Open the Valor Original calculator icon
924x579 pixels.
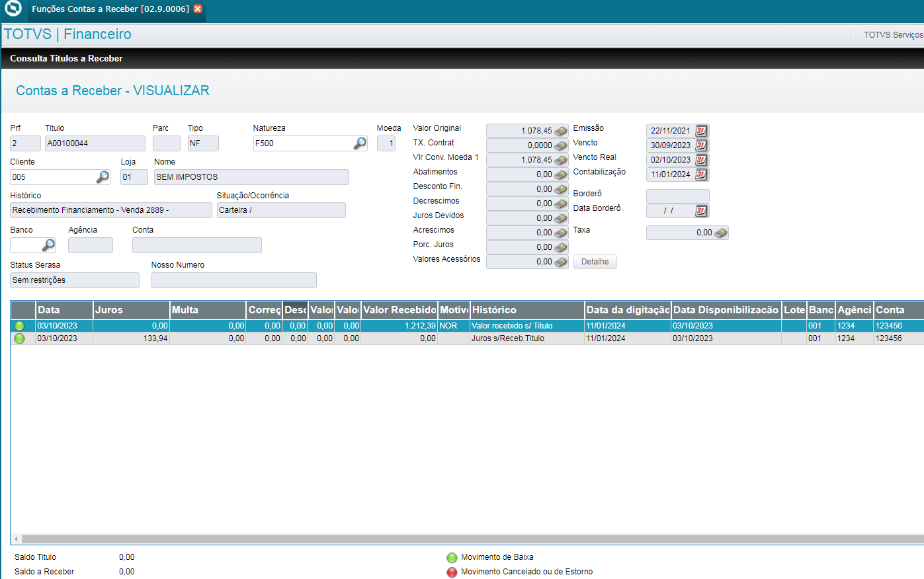[x=561, y=131]
